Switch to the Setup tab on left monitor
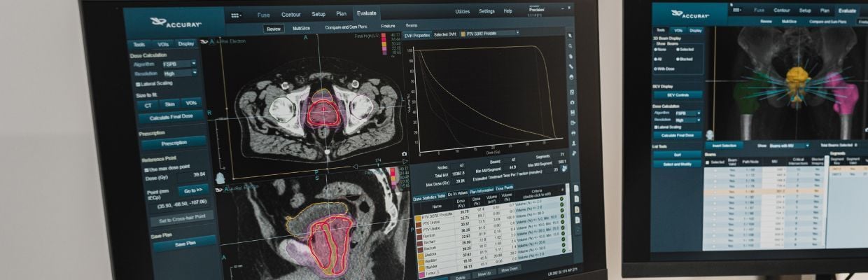868x280 pixels. pos(318,14)
